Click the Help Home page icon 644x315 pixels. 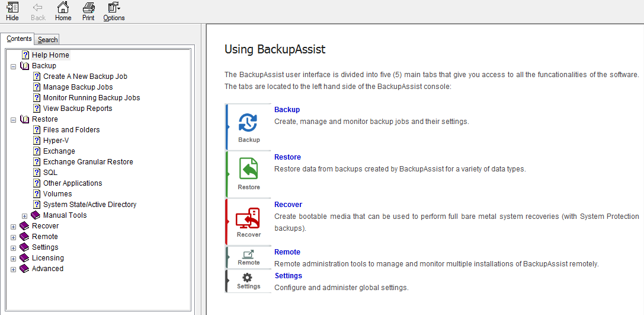tap(26, 55)
